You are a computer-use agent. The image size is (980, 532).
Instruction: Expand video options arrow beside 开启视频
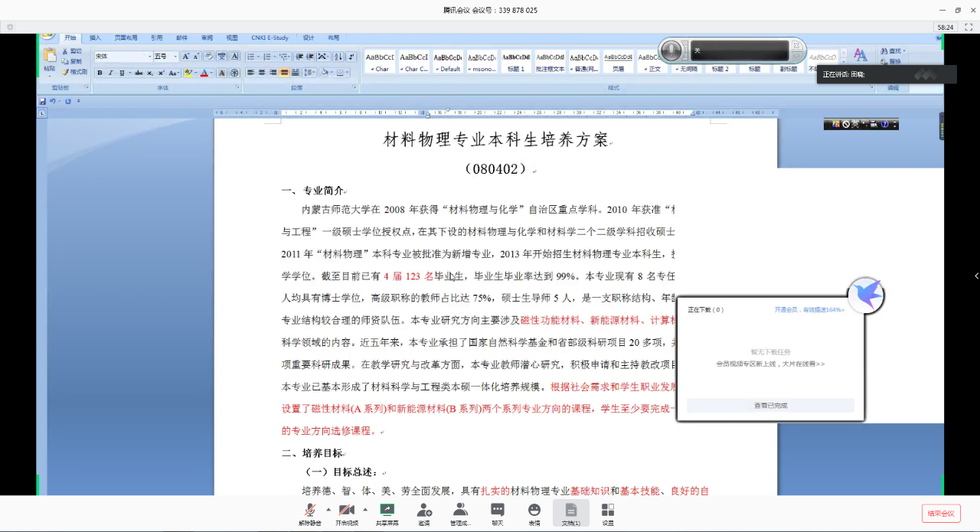click(365, 509)
